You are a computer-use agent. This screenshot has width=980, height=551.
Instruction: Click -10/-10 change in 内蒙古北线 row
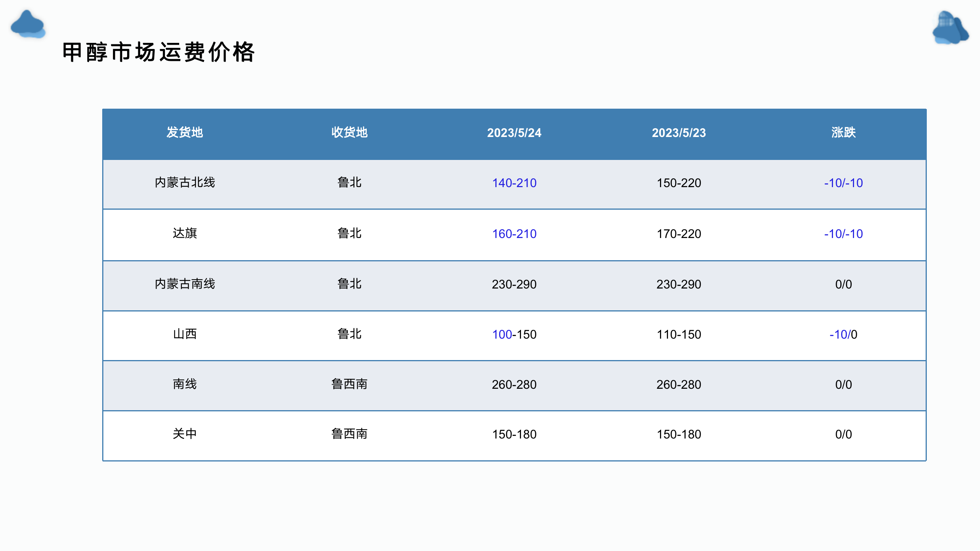point(843,183)
